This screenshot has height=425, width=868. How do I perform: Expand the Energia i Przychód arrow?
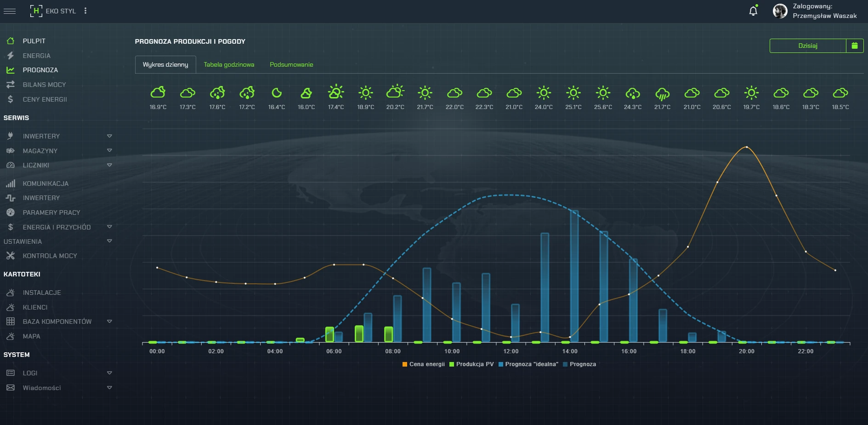tap(109, 227)
